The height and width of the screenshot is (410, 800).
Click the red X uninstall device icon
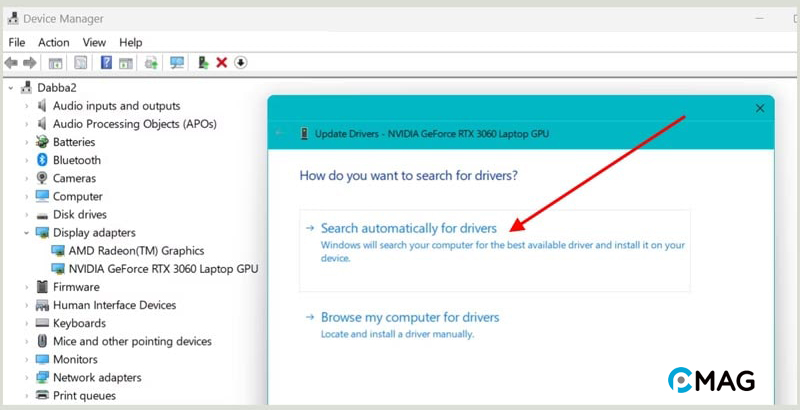[x=222, y=63]
